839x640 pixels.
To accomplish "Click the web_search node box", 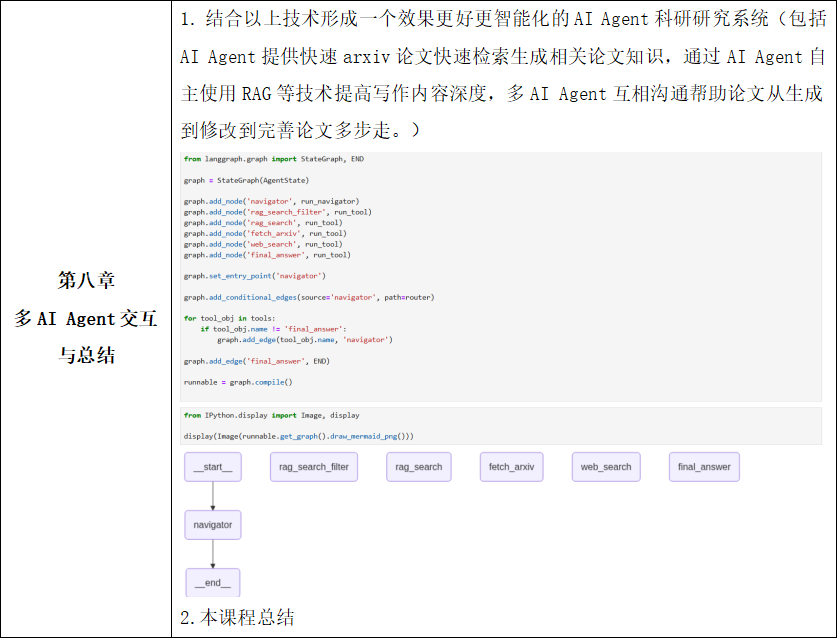I will pos(606,467).
